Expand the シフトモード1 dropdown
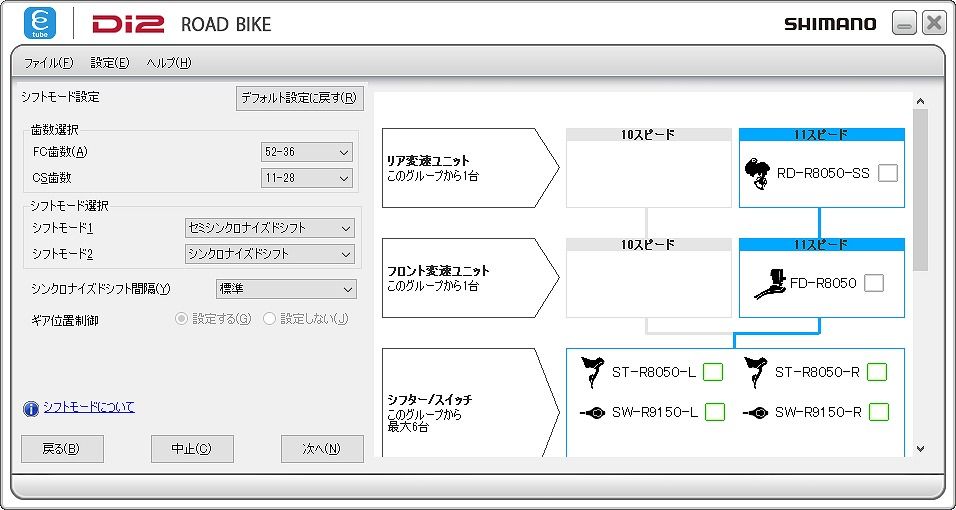This screenshot has width=956, height=510. click(x=269, y=228)
